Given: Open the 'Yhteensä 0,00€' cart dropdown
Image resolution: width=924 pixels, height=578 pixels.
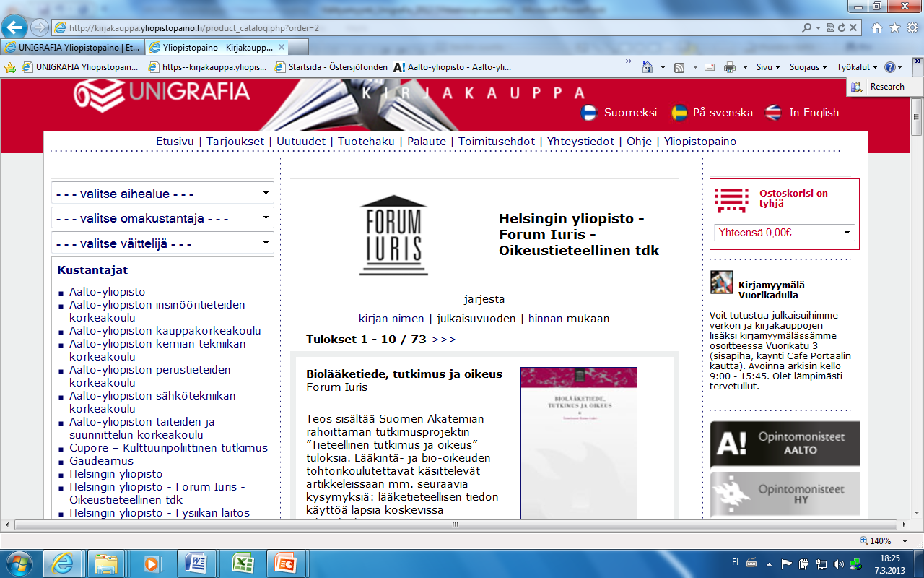Looking at the screenshot, I should point(785,233).
